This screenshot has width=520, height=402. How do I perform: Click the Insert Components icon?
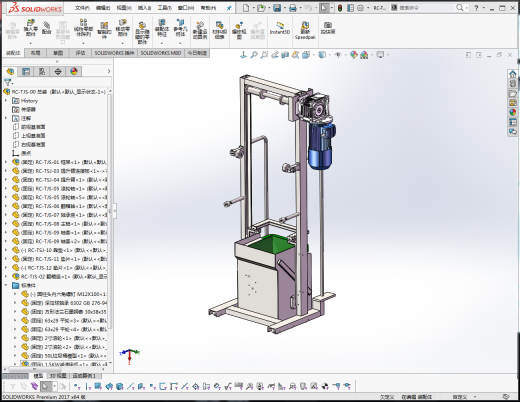coord(30,29)
